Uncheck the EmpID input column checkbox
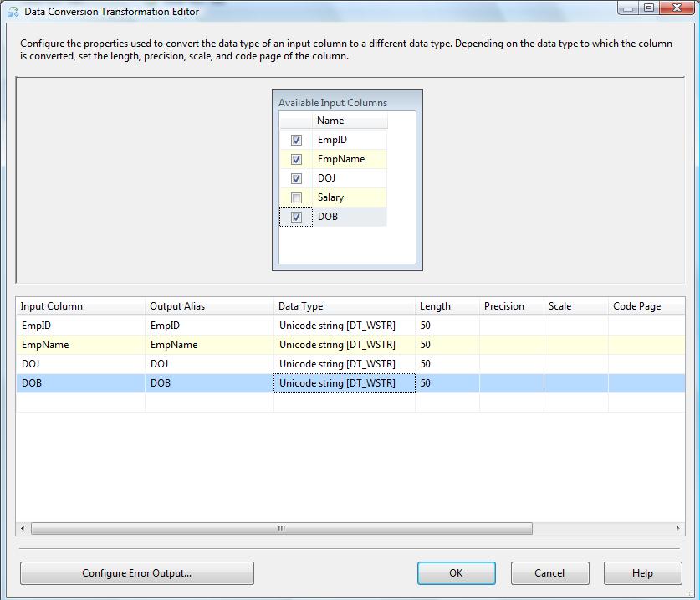 pyautogui.click(x=296, y=141)
